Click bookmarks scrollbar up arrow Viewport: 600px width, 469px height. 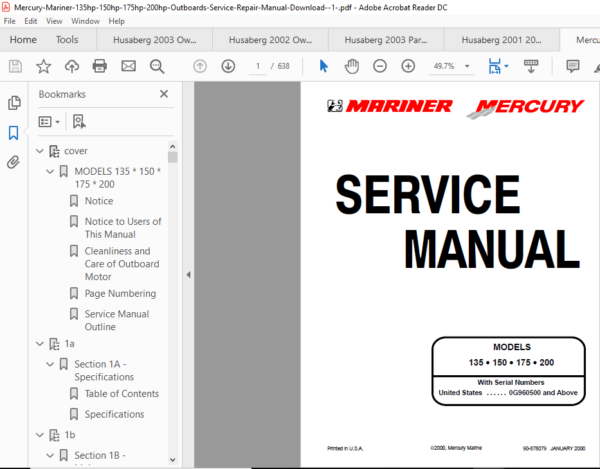(x=172, y=147)
